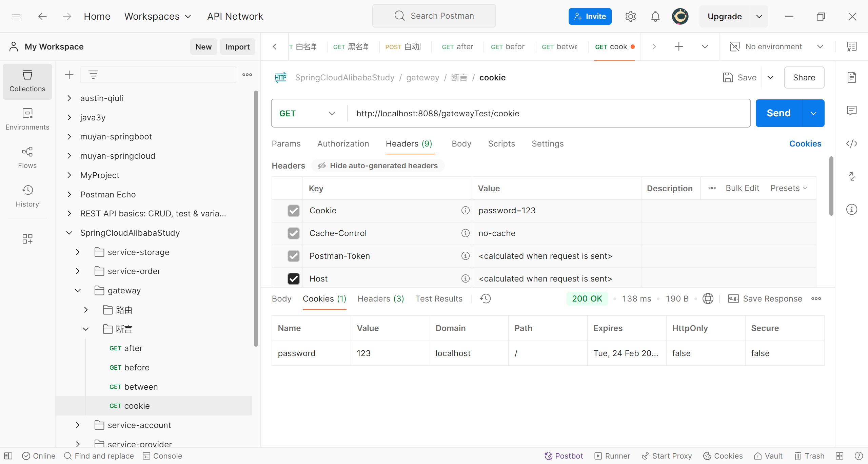Open the code snippet panel icon

tap(851, 143)
